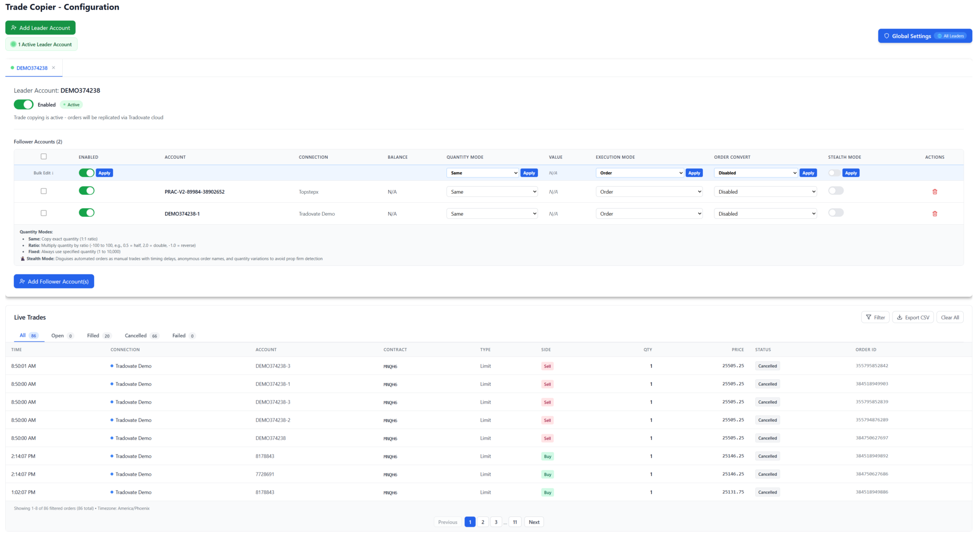Click the Clear All button
The width and height of the screenshot is (980, 538).
[x=949, y=318]
